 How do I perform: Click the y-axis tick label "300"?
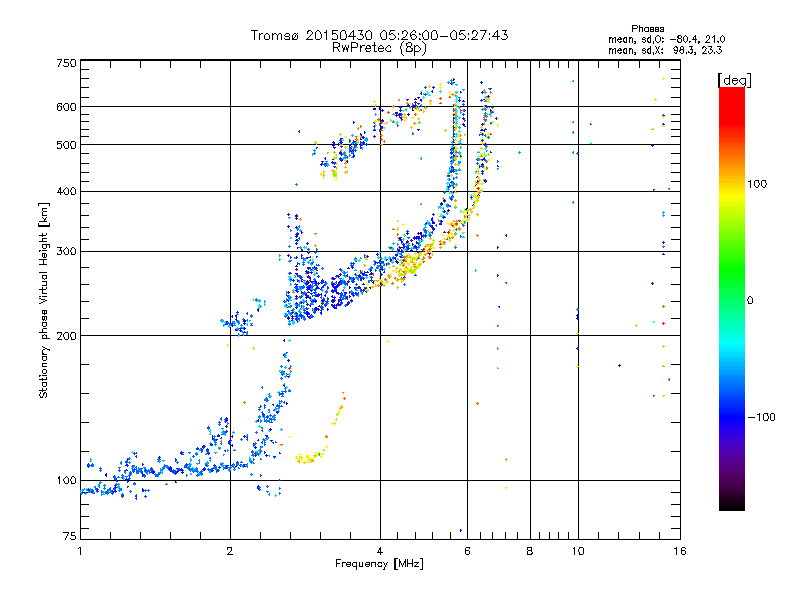click(x=66, y=252)
